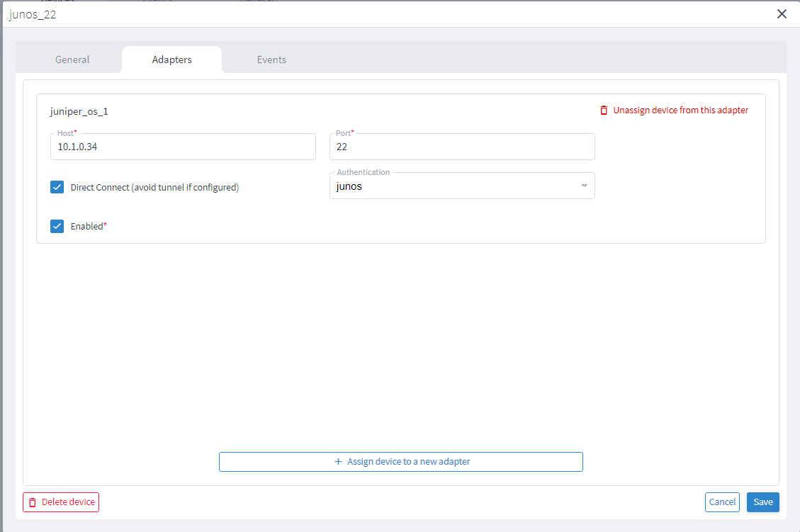Close the junos_22 device dialog
This screenshot has width=800, height=532.
click(782, 13)
